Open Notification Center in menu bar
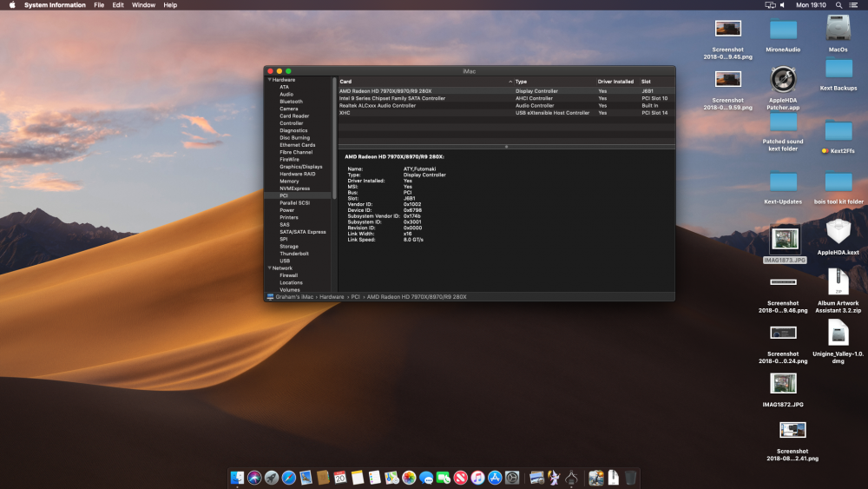868x489 pixels. coord(853,5)
